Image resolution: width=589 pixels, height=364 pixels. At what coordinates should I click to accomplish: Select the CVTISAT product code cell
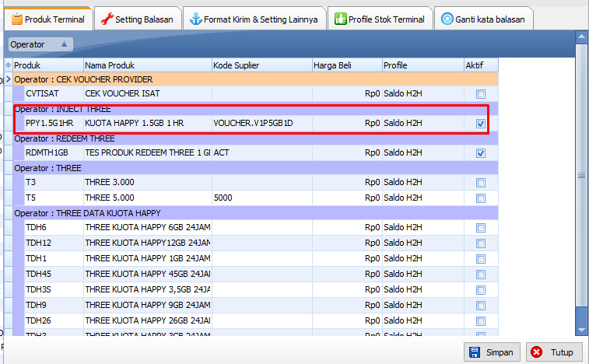click(x=54, y=93)
